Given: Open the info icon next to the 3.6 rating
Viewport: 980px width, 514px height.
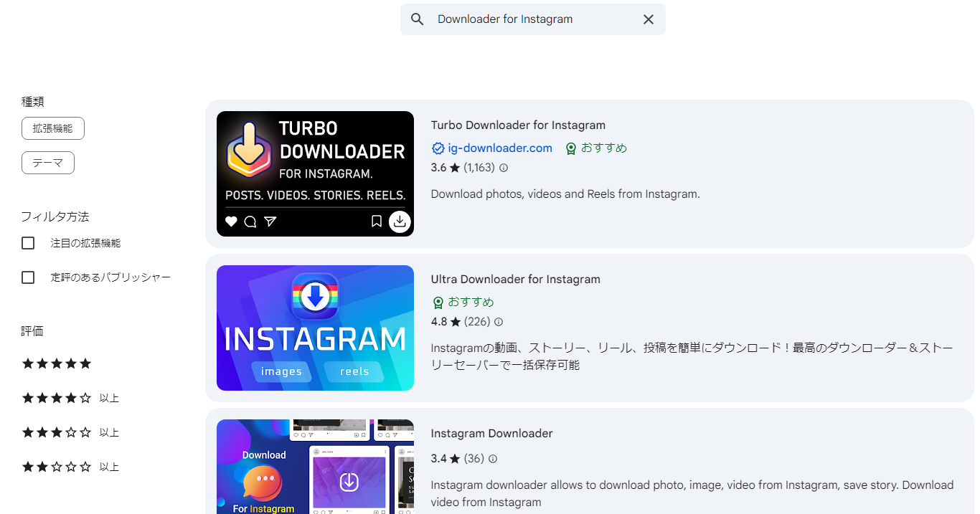Looking at the screenshot, I should 504,168.
